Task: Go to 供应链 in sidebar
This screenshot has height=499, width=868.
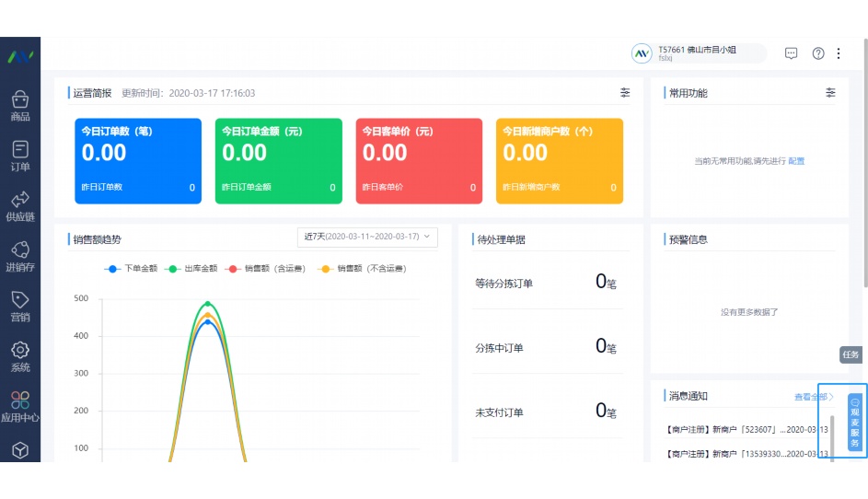Action: [x=20, y=206]
